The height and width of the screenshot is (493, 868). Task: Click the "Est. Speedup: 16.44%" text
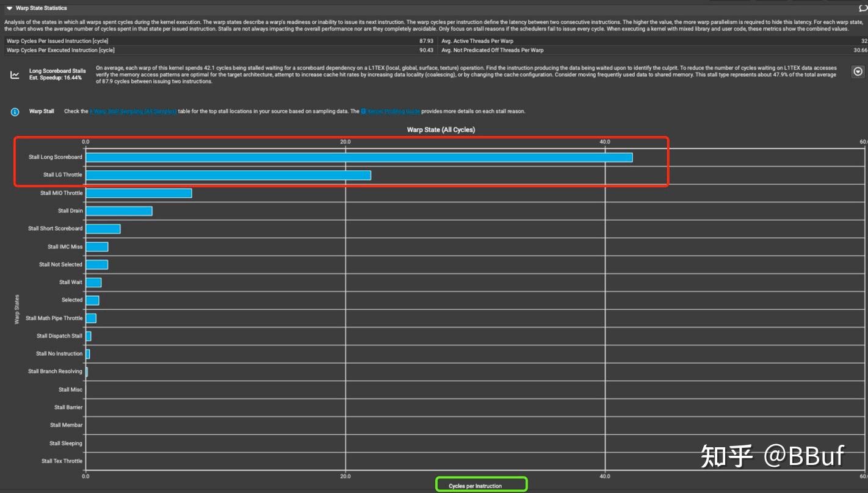(x=55, y=78)
